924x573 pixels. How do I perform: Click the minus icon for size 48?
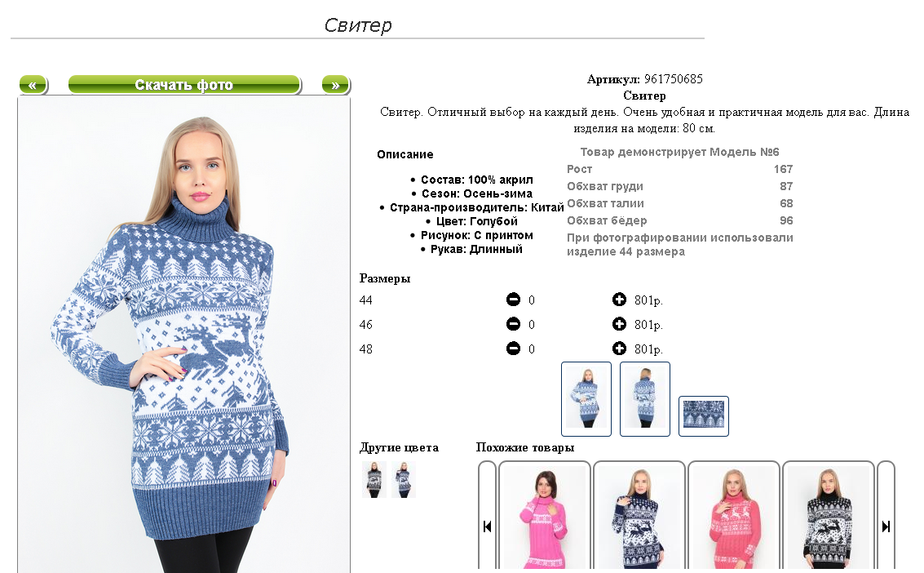(x=513, y=349)
